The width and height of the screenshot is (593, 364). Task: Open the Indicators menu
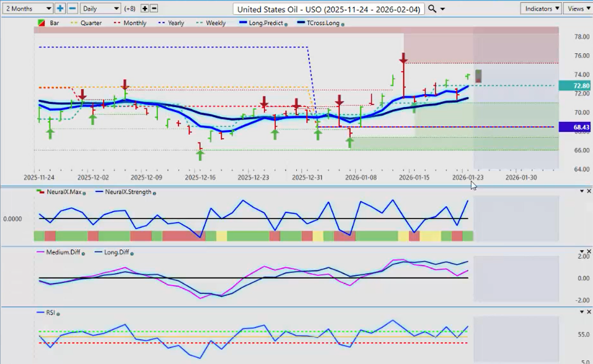point(541,9)
